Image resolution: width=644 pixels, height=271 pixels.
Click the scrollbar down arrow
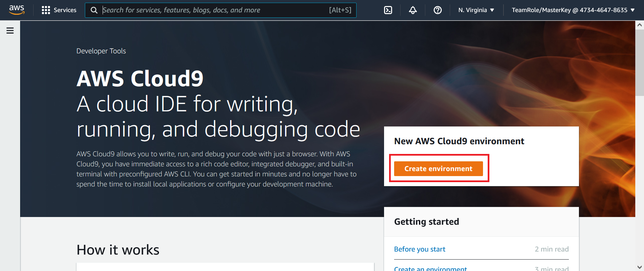click(x=640, y=267)
